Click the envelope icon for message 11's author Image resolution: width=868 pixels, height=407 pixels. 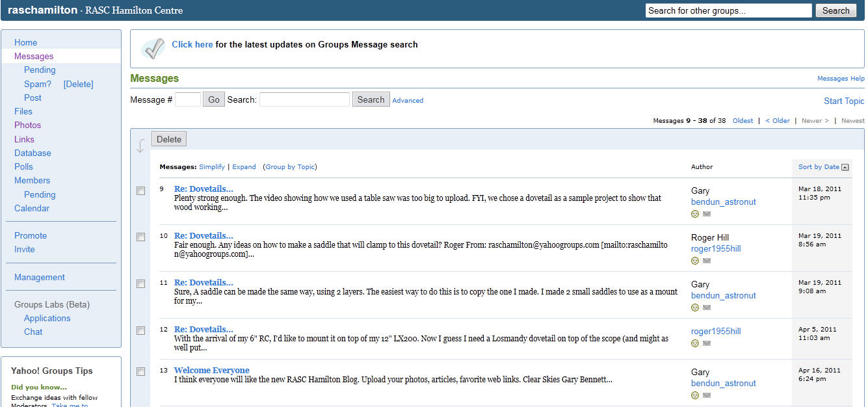tap(707, 308)
